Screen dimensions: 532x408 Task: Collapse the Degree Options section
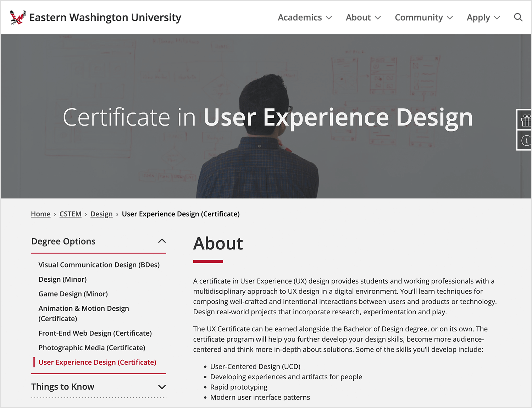(x=99, y=241)
